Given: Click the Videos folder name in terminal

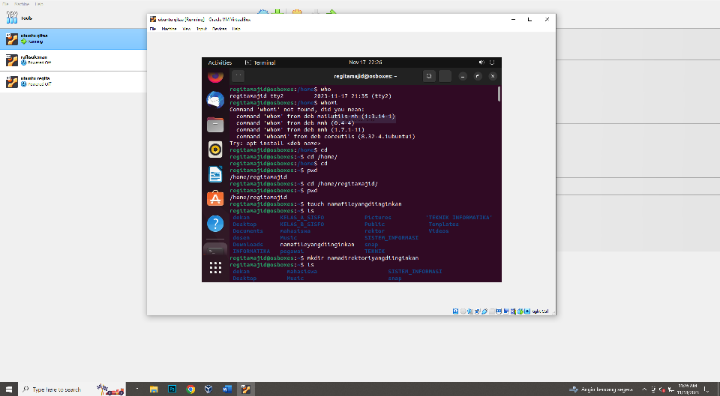Looking at the screenshot, I should [x=439, y=231].
